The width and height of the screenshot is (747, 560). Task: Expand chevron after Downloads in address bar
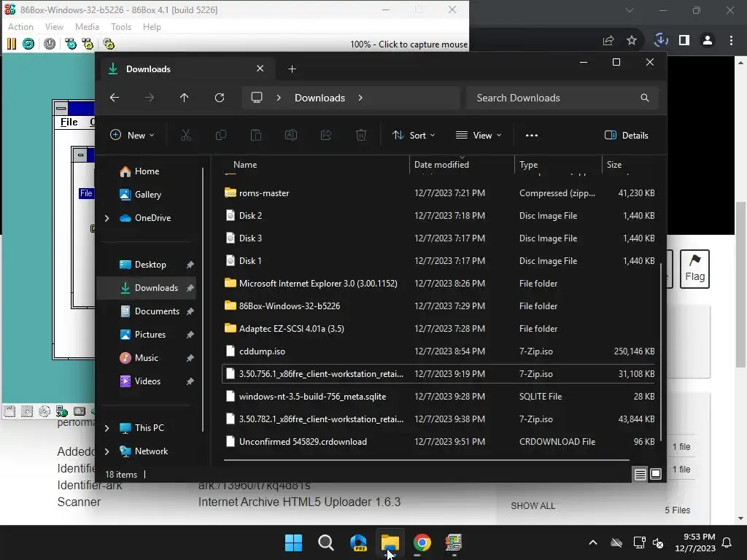tap(360, 98)
